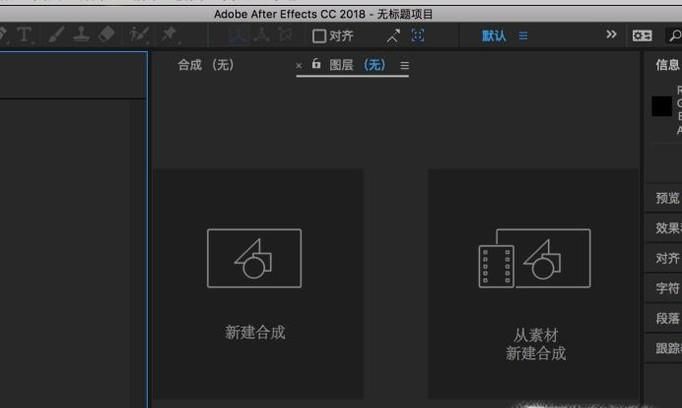Click the snap-to-collapsed-compositions icon
The width and height of the screenshot is (682, 408).
[418, 35]
